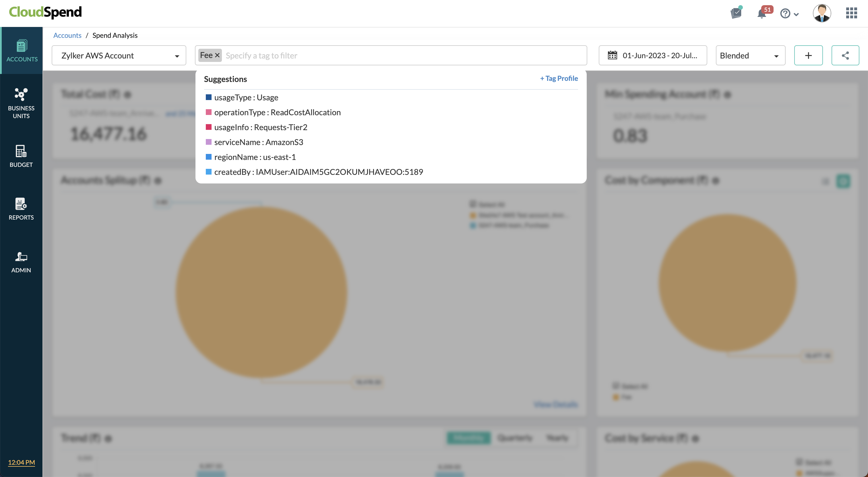Expand the help menu chevron
This screenshot has height=477, width=868.
[796, 14]
